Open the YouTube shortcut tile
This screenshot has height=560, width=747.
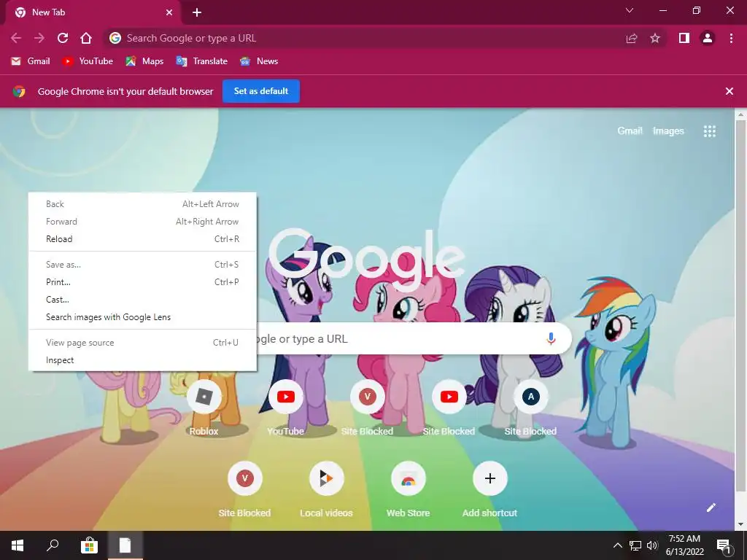(x=285, y=408)
